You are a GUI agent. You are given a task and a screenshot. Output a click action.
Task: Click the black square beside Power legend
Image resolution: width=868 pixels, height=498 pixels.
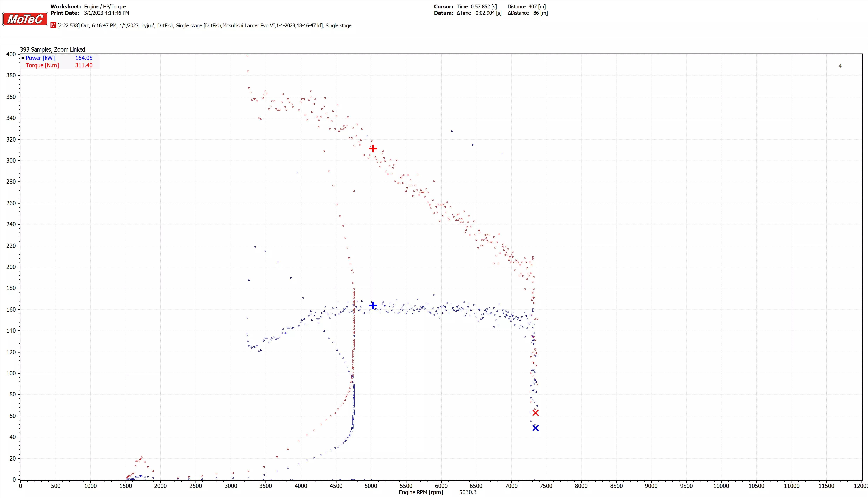23,58
